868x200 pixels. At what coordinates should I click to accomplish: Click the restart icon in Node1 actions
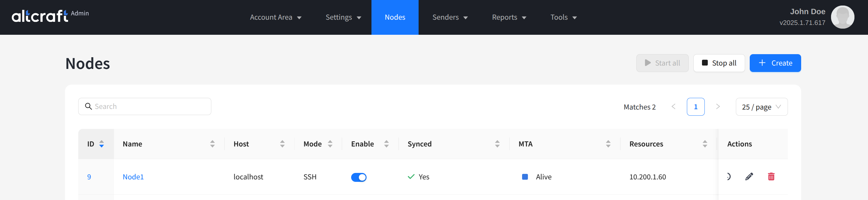728,176
